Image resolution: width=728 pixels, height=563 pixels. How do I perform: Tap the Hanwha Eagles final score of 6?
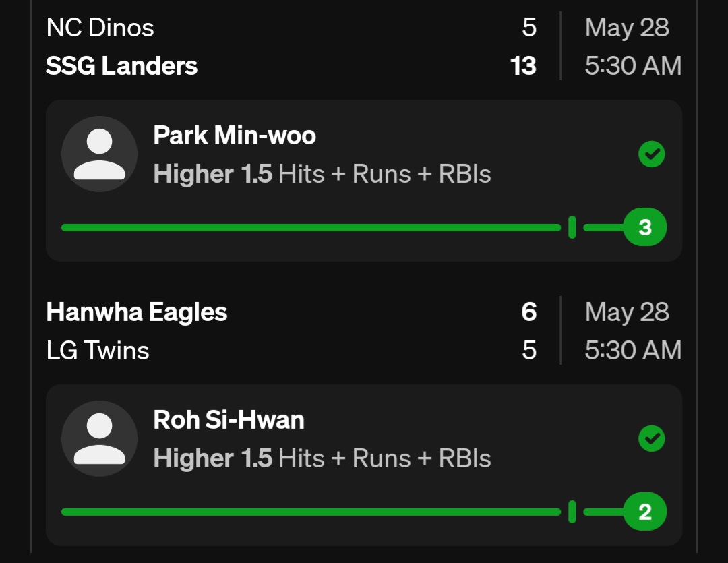point(528,312)
